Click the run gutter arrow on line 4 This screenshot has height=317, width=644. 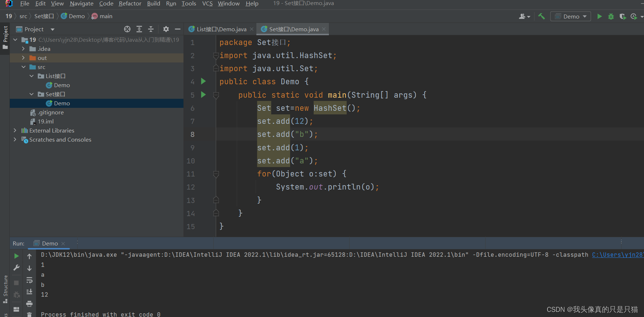pyautogui.click(x=203, y=81)
